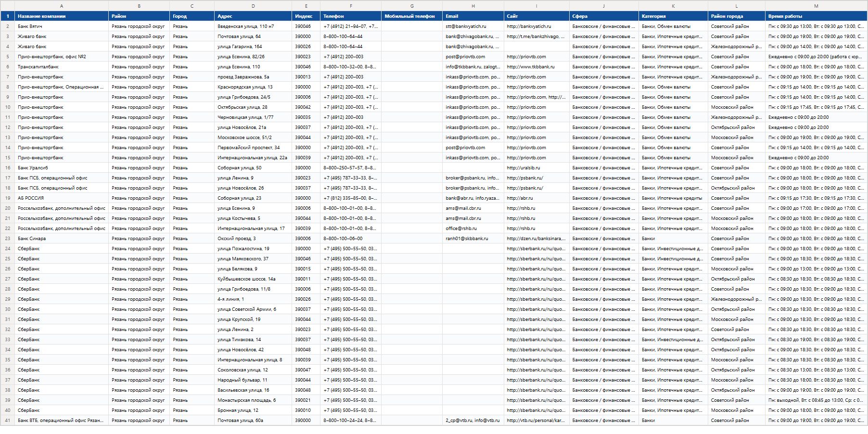Select address 'Первомайский проспект, 34'

coord(253,147)
